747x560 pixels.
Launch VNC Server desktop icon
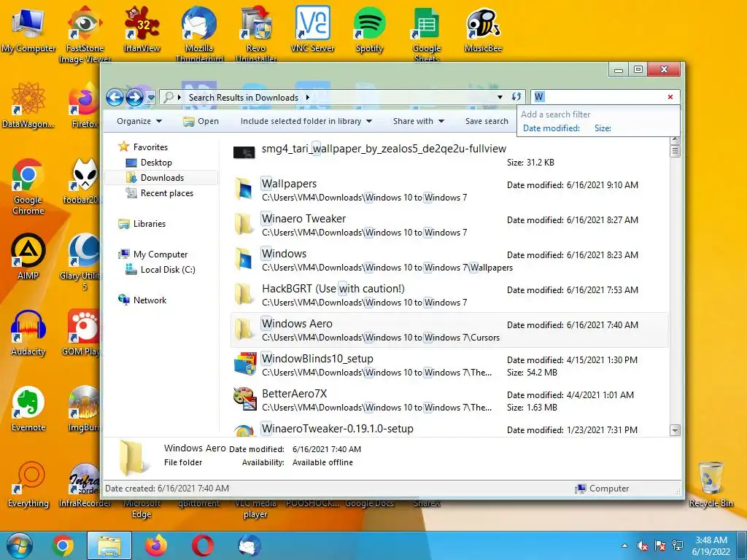[x=312, y=29]
